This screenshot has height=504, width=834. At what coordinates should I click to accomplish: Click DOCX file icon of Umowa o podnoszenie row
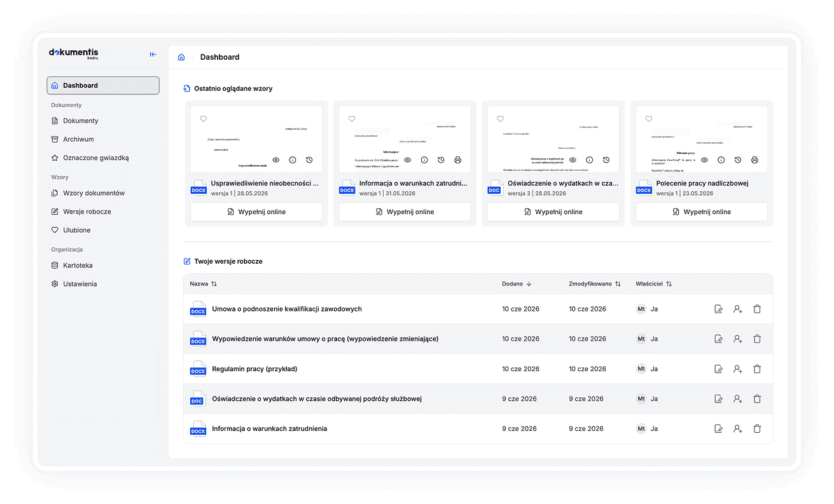198,309
